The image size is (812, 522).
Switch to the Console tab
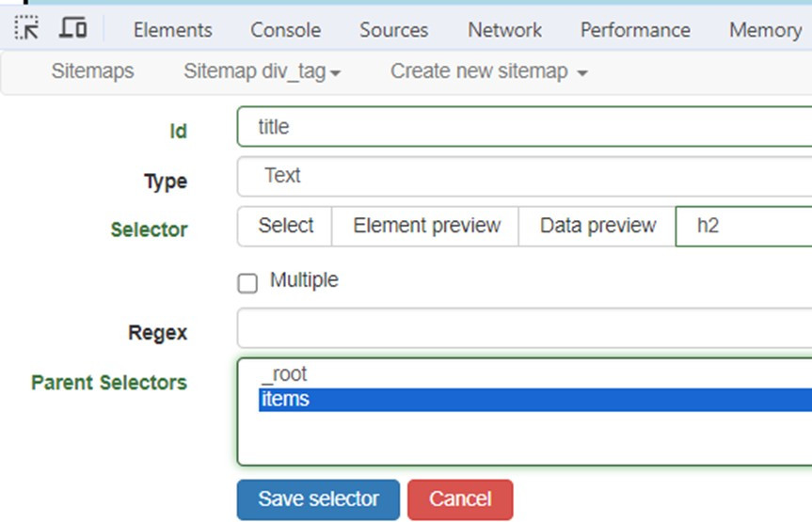coord(285,30)
